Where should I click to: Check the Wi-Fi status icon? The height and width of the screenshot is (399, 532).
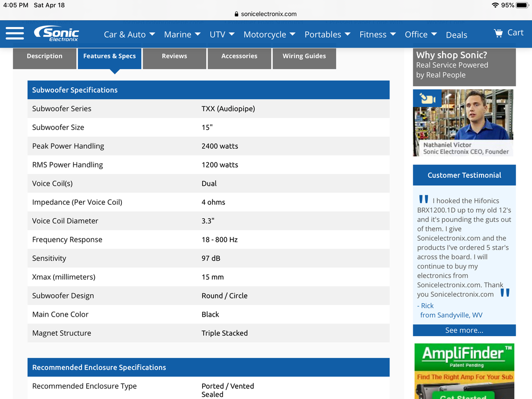495,5
